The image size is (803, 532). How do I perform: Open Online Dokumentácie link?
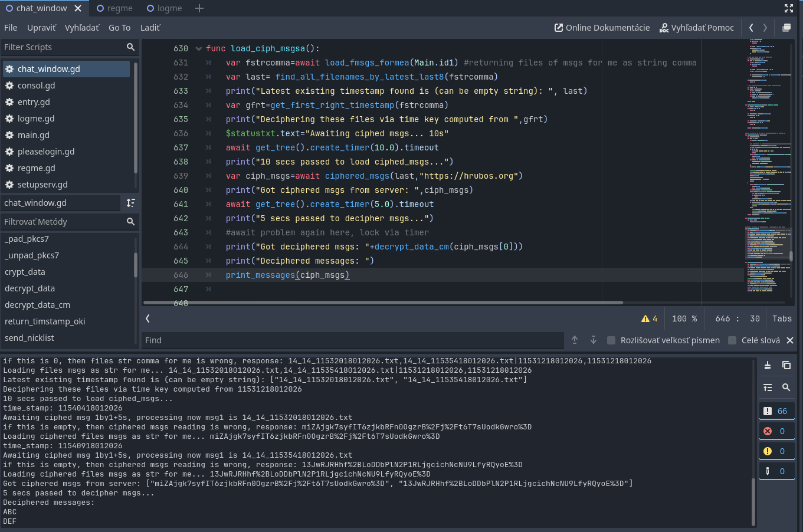[x=602, y=28]
